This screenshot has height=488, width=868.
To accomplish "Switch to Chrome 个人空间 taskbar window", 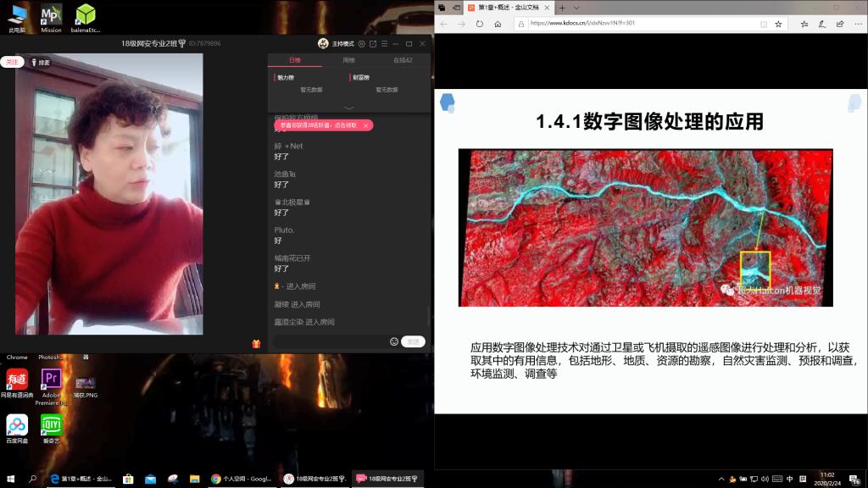I will [x=242, y=479].
